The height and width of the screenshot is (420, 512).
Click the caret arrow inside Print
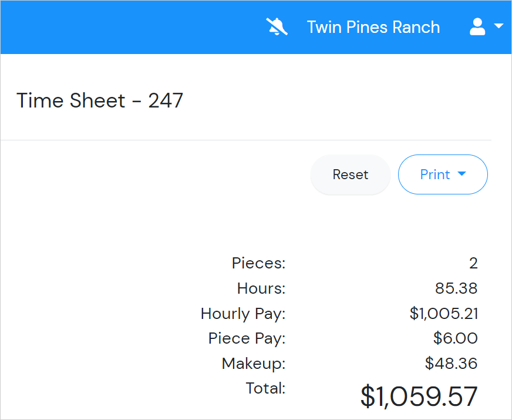(x=462, y=174)
